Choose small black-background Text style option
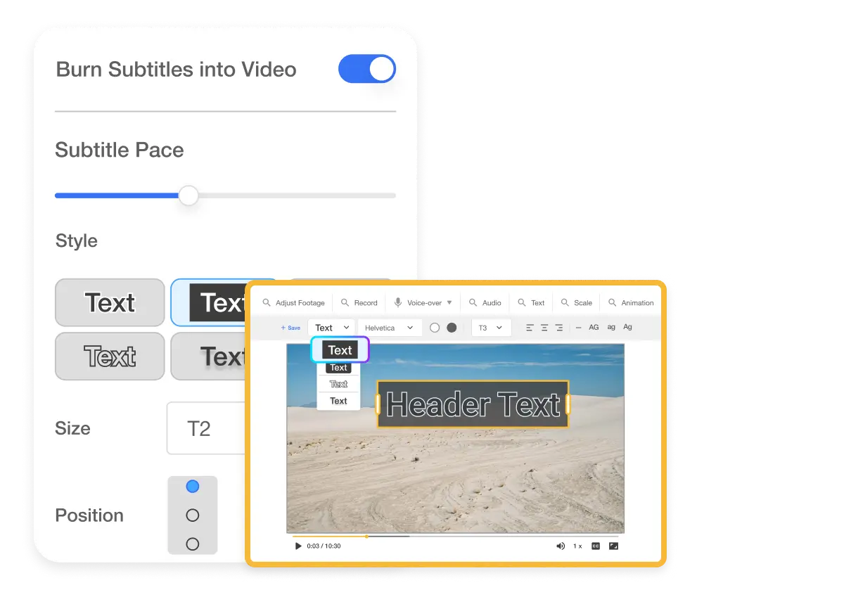 coord(338,368)
